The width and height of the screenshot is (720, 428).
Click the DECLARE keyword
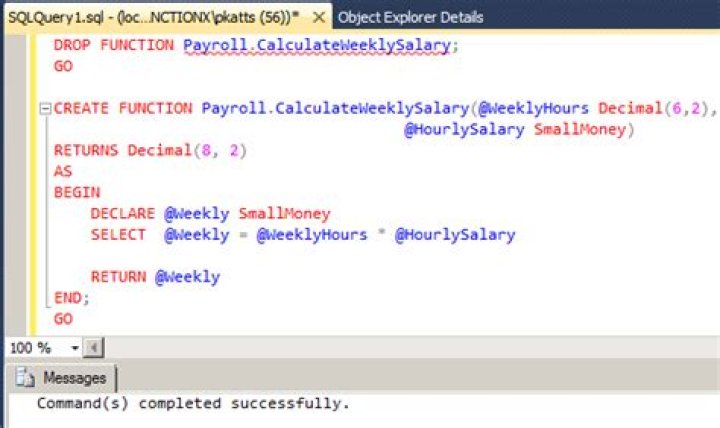tap(123, 214)
